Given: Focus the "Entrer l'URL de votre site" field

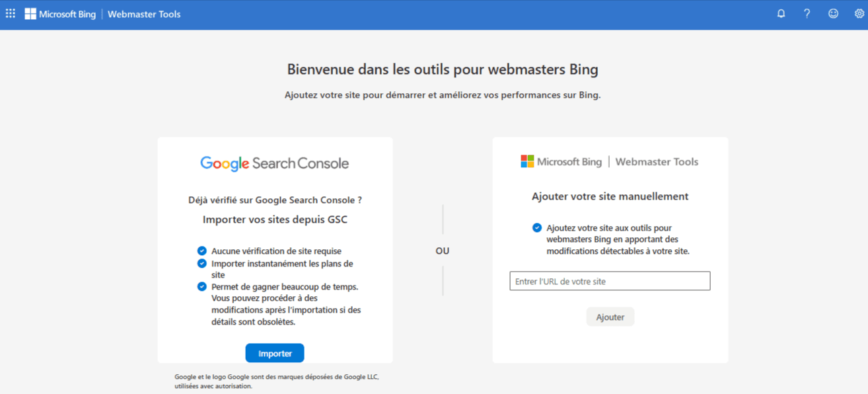Looking at the screenshot, I should click(610, 281).
